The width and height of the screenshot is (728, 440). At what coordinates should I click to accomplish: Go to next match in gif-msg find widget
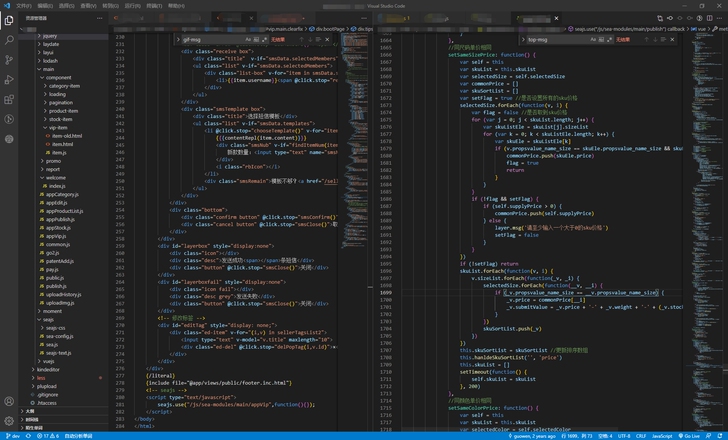310,39
